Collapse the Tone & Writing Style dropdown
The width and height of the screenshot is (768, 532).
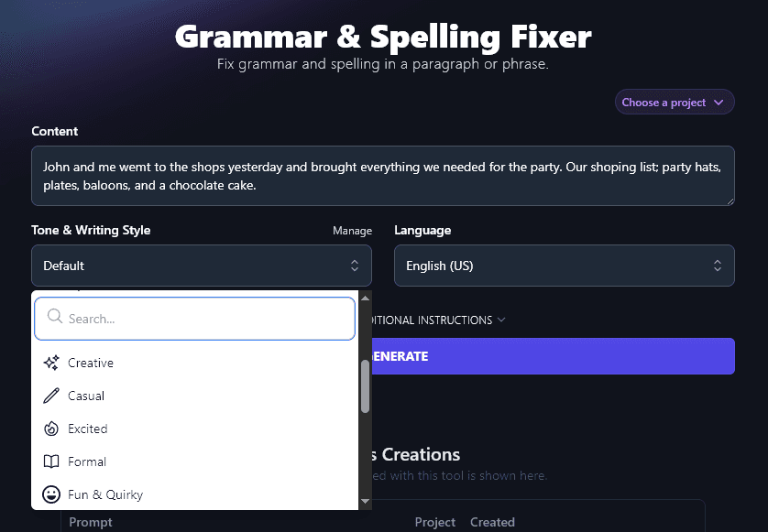click(356, 265)
